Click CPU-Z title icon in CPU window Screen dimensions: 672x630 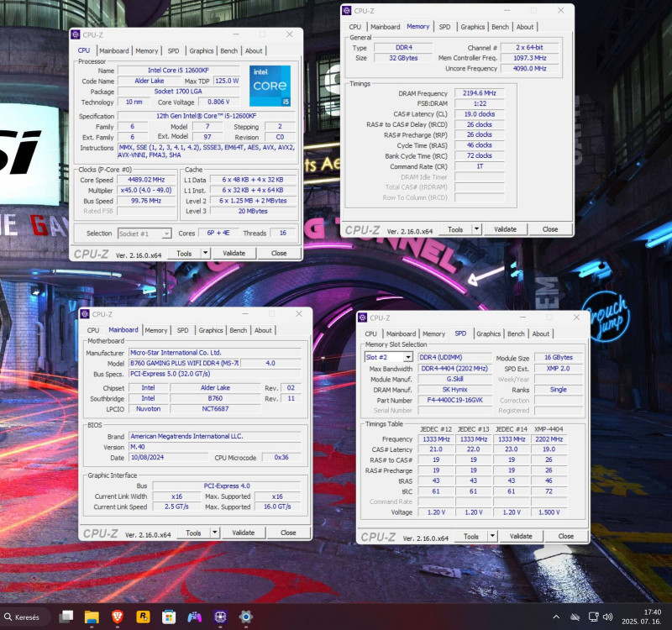tap(76, 34)
